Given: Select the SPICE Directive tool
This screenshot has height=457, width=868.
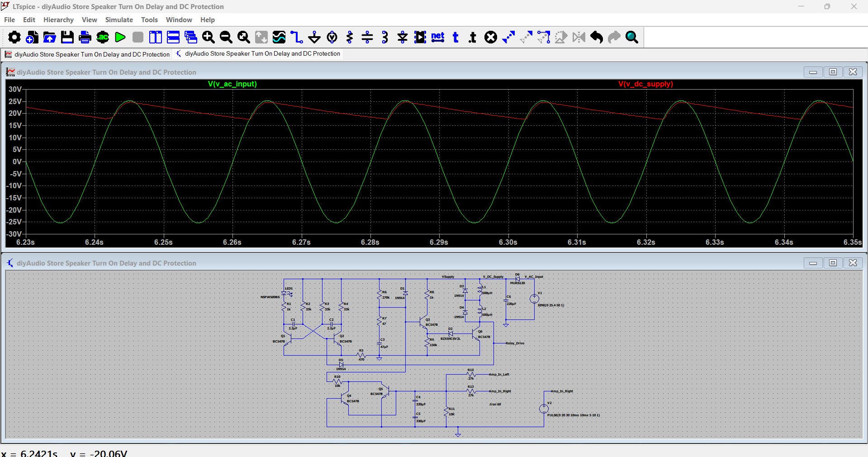Looking at the screenshot, I should tap(473, 37).
